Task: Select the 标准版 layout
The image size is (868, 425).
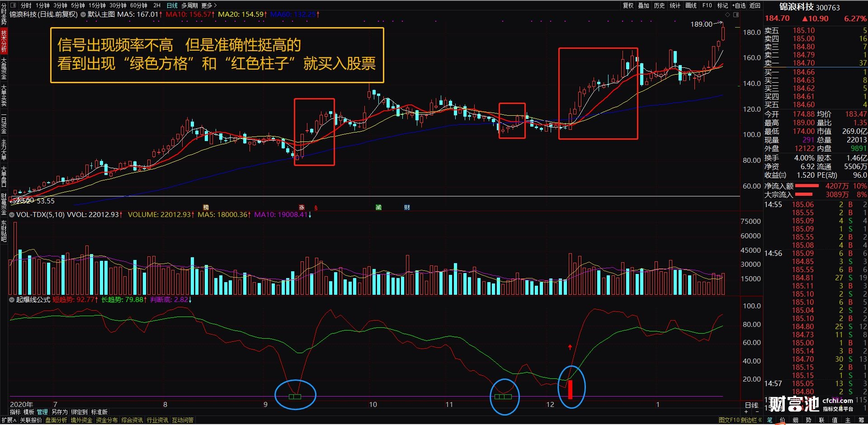Action: (x=99, y=412)
